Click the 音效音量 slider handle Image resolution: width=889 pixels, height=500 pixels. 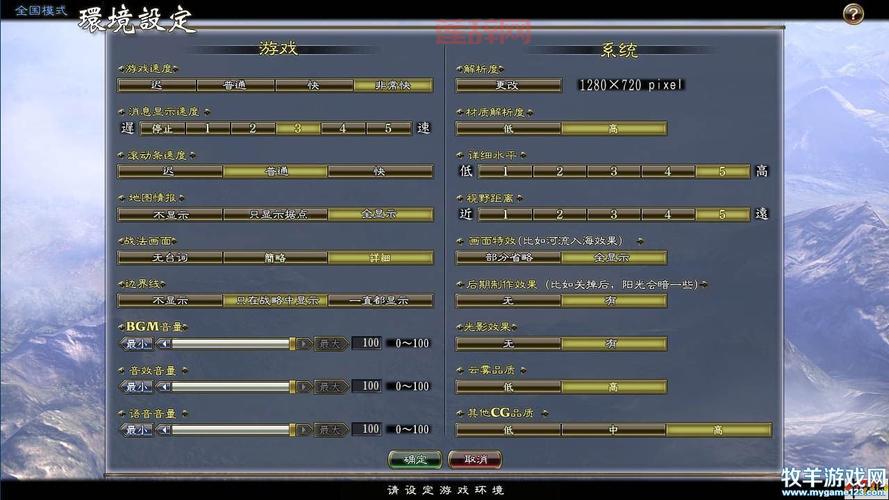(294, 387)
